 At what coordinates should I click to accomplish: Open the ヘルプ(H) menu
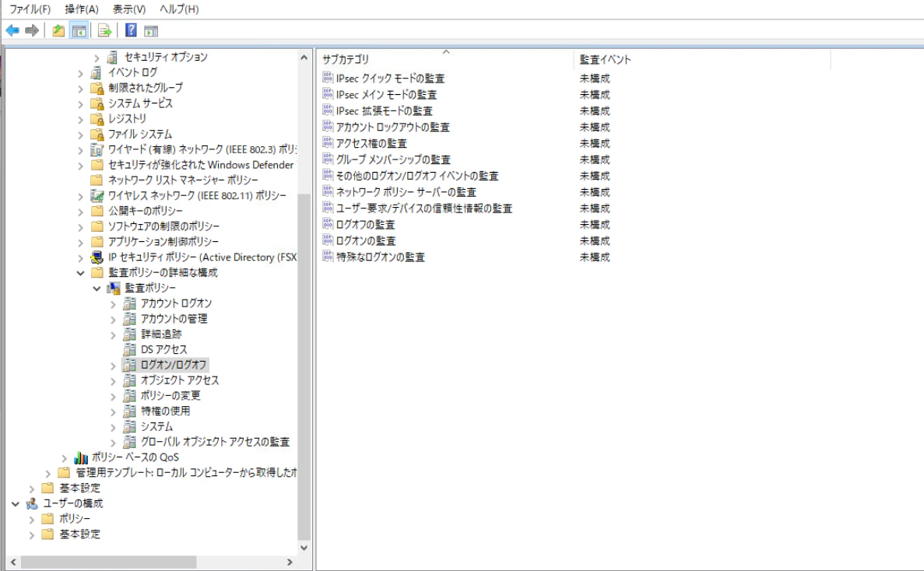click(179, 9)
